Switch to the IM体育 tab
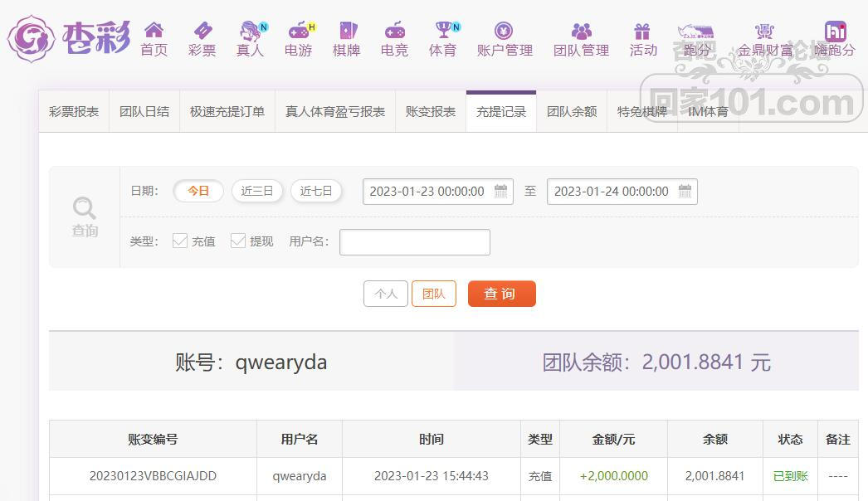Image resolution: width=868 pixels, height=501 pixels. pos(708,112)
